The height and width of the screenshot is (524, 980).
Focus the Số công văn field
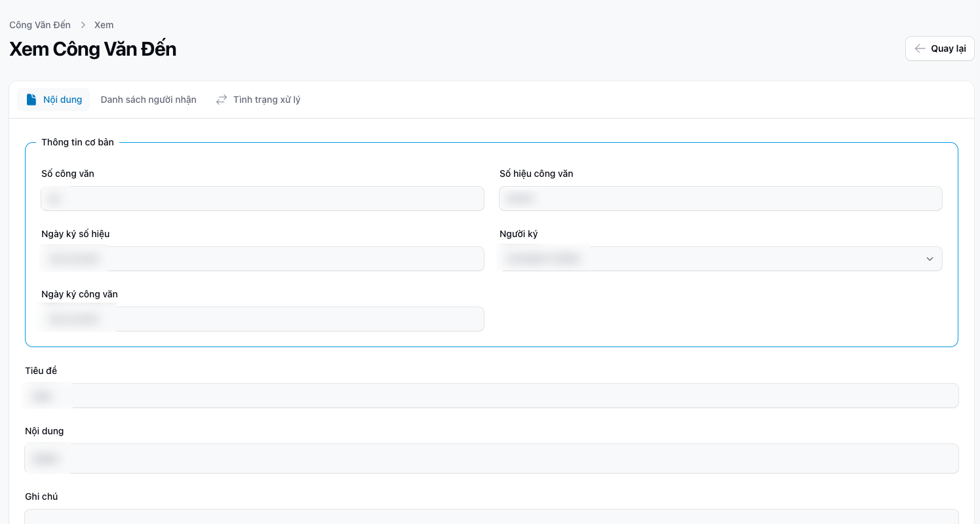(262, 198)
